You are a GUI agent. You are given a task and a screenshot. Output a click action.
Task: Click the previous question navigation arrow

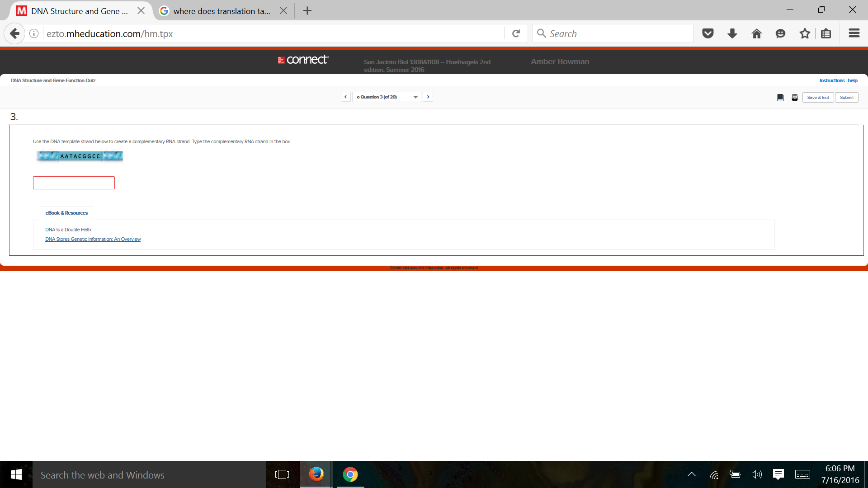coord(345,97)
